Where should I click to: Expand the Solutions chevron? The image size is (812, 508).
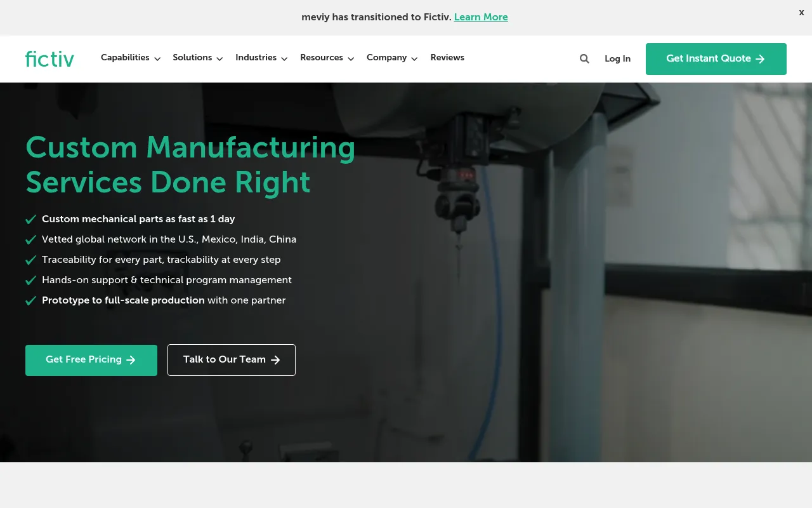[x=219, y=58]
